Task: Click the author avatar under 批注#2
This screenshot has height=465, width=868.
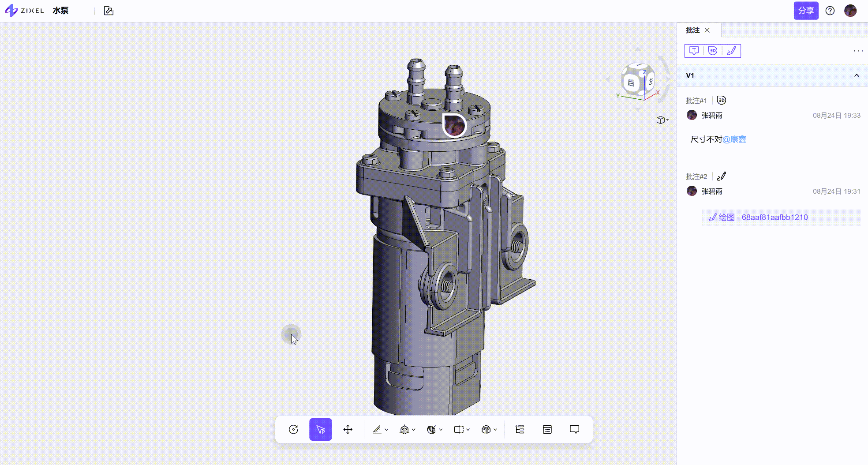Action: coord(692,191)
